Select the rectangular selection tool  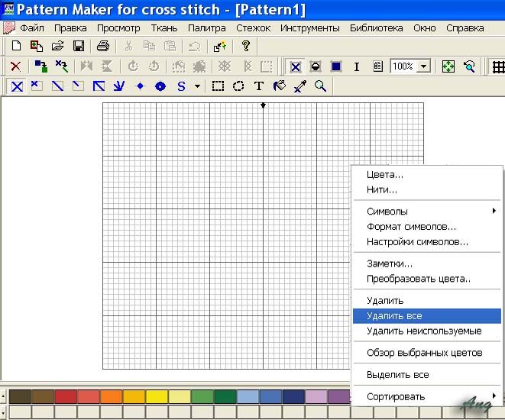(x=218, y=86)
